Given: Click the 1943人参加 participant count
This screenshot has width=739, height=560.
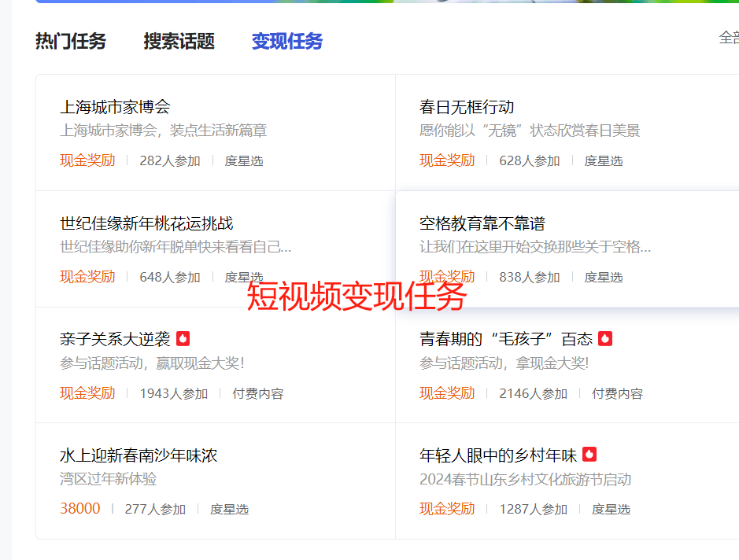Looking at the screenshot, I should (174, 394).
